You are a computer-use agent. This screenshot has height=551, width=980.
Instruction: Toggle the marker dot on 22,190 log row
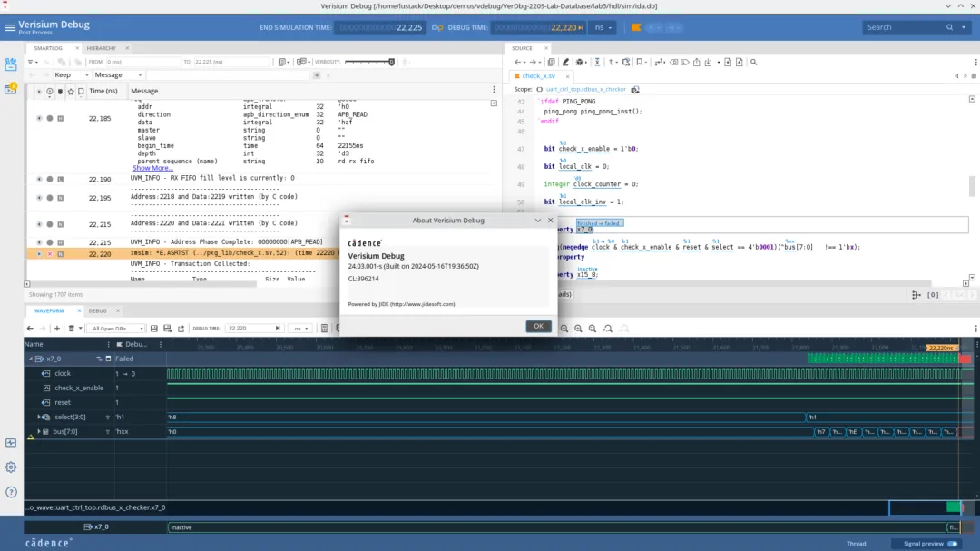(x=50, y=180)
